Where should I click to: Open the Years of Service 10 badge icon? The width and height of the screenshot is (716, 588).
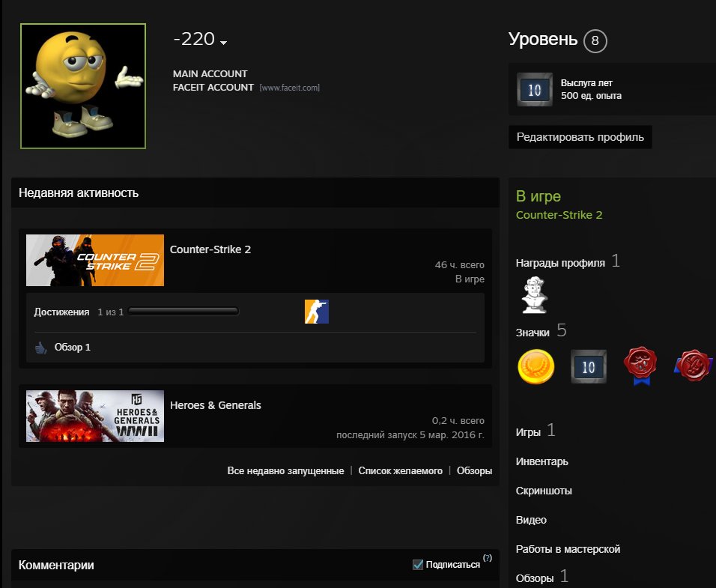535,89
